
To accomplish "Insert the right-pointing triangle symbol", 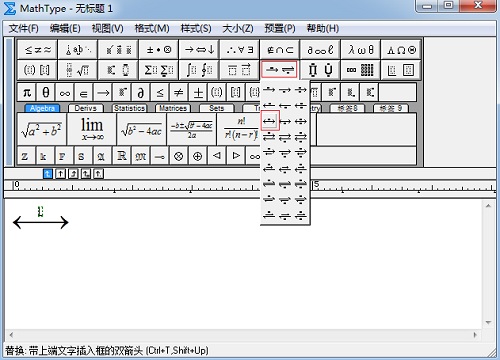I will 236,156.
